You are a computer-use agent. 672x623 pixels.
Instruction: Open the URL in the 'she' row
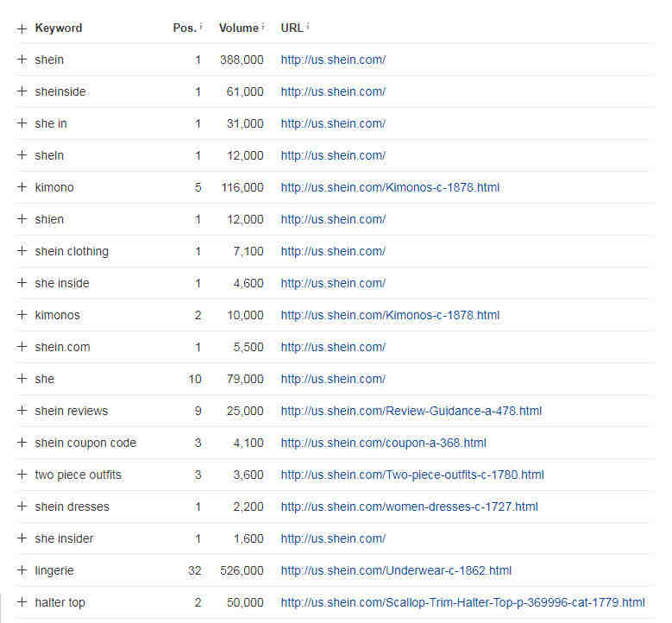[x=333, y=379]
